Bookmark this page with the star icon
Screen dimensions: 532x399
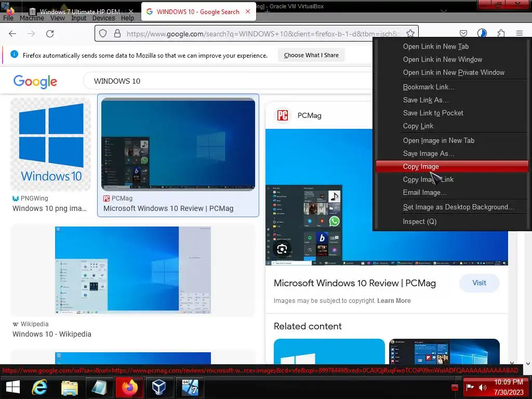tap(410, 33)
